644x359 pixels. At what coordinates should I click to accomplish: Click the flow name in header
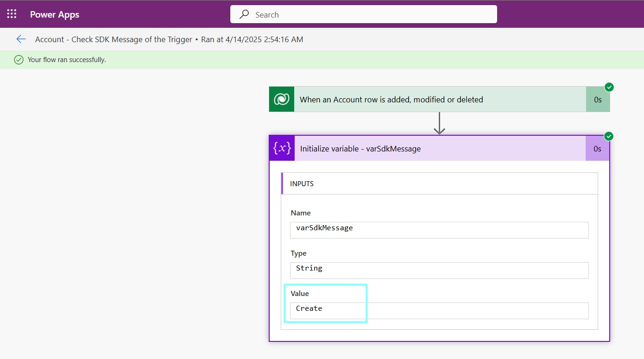point(114,39)
